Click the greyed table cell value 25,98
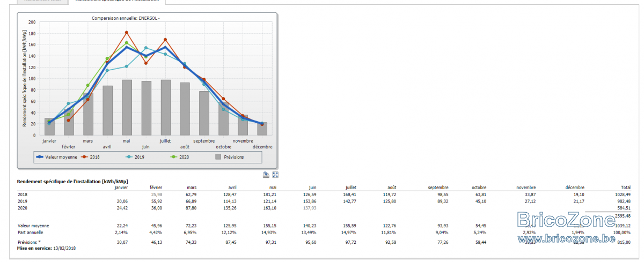The height and width of the screenshot is (262, 644). [156, 194]
